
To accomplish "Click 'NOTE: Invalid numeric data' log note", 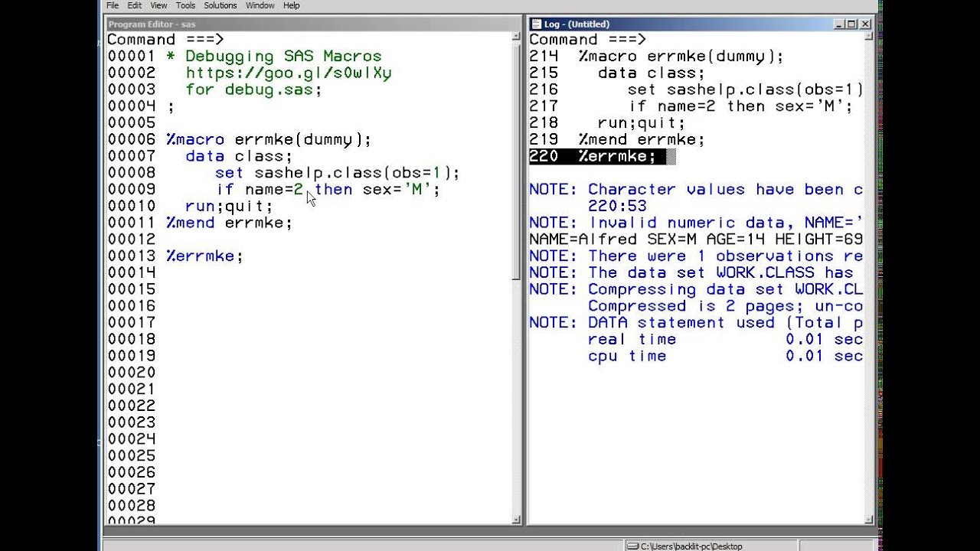I will [696, 223].
